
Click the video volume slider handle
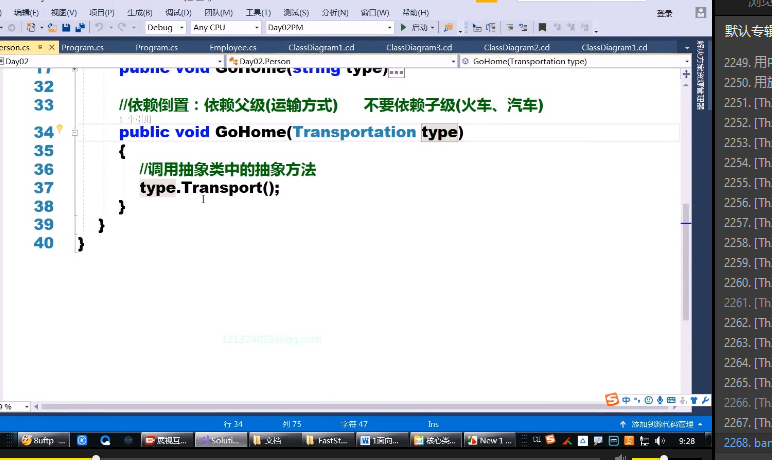click(664, 458)
